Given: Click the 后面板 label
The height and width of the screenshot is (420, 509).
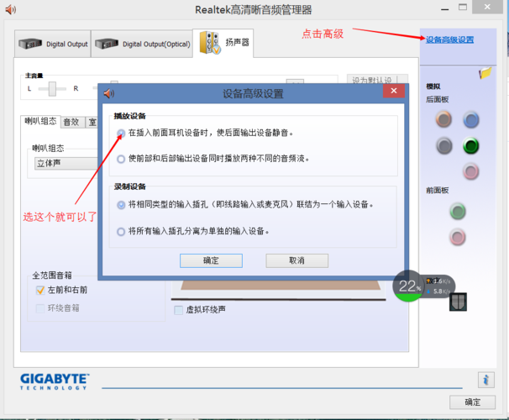Looking at the screenshot, I should point(438,100).
